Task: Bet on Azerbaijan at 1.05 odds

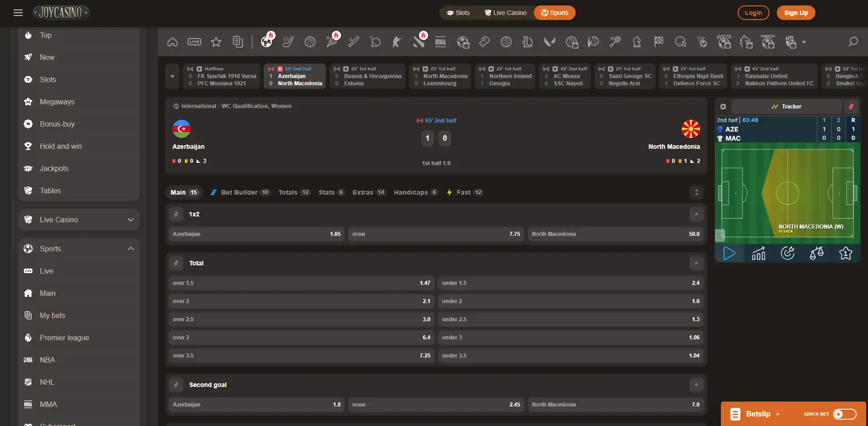Action: tap(256, 234)
